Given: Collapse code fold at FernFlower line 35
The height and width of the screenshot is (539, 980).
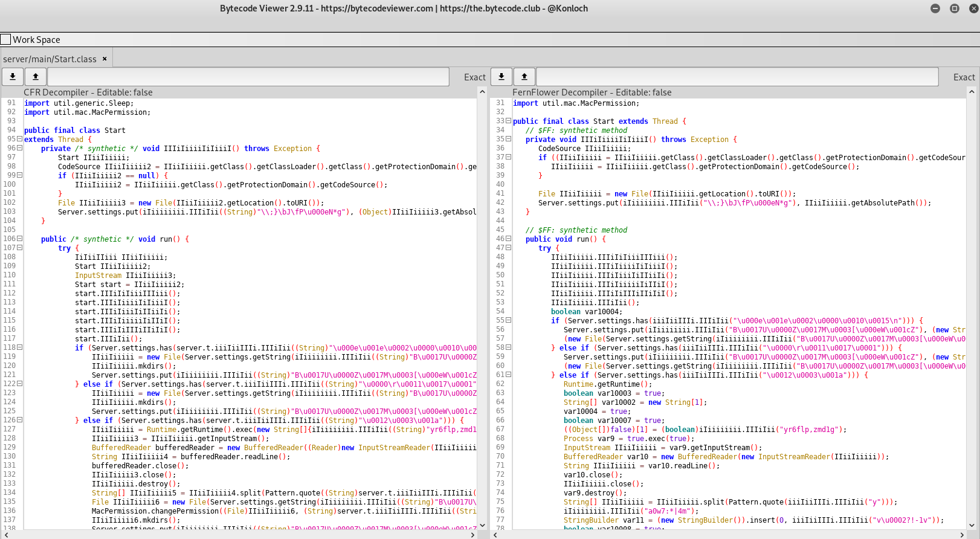Looking at the screenshot, I should tap(508, 139).
